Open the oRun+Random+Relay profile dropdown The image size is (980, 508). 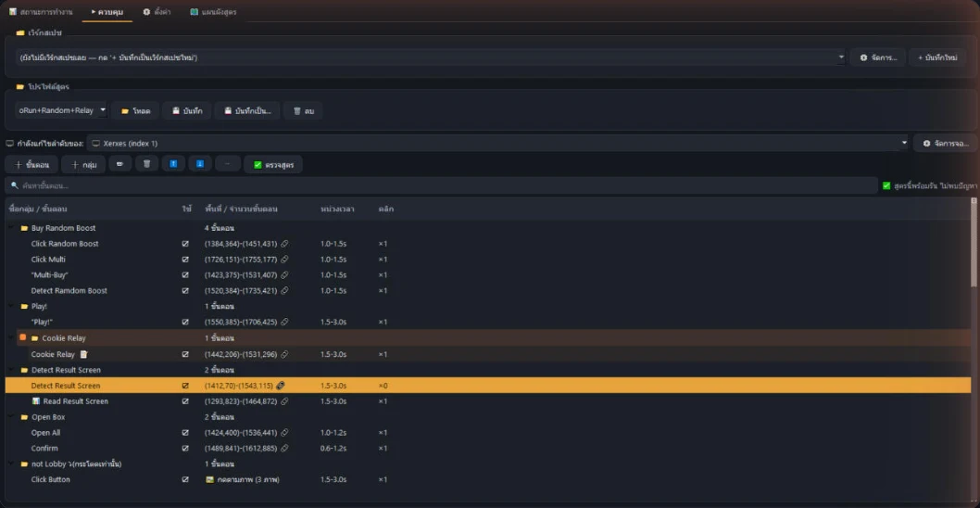coord(61,110)
